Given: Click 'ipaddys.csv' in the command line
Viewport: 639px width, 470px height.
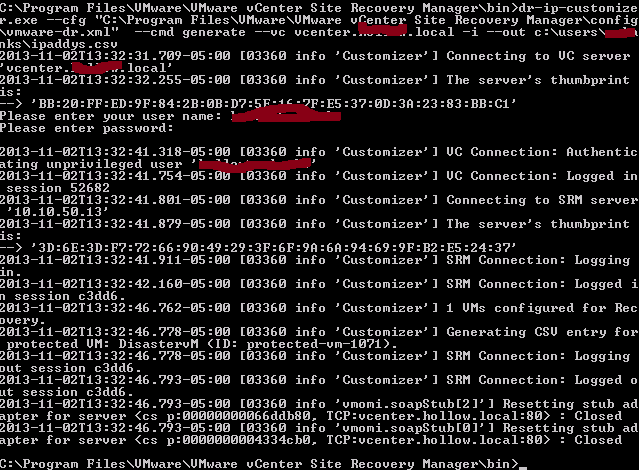Looking at the screenshot, I should (73, 44).
